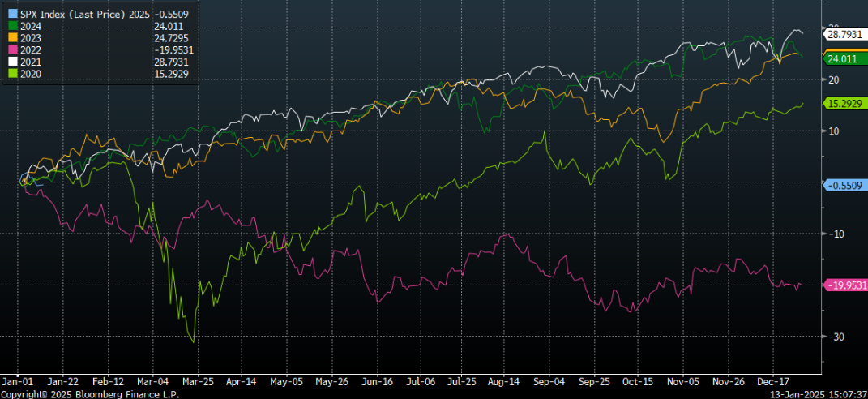Click the Aug-14 date on the x-axis
This screenshot has height=399, width=868.
(504, 380)
